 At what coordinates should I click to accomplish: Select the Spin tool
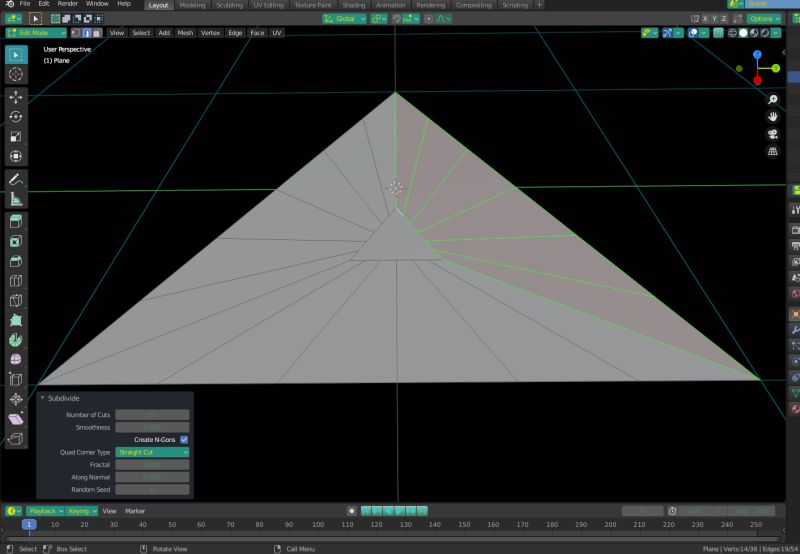point(16,340)
